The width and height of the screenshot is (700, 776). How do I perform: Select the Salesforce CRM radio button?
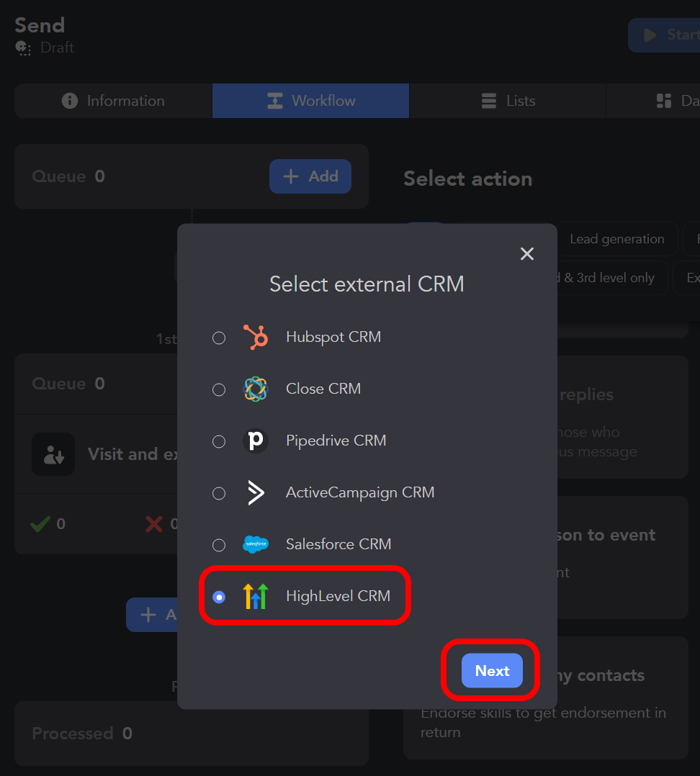(219, 546)
